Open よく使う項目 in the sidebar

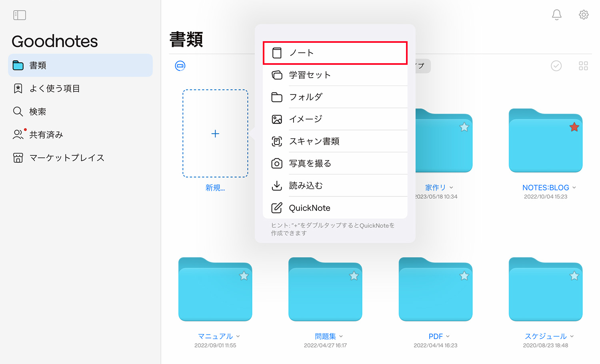(80, 88)
